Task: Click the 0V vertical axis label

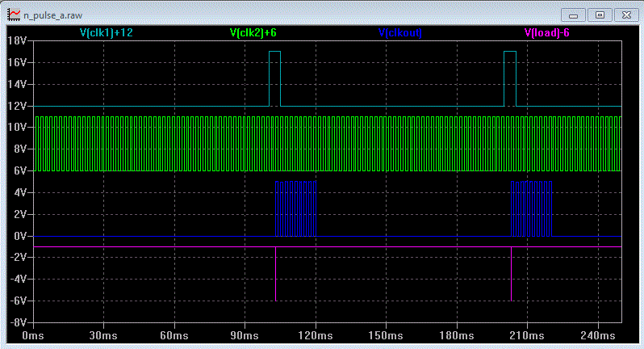Action: 19,236
